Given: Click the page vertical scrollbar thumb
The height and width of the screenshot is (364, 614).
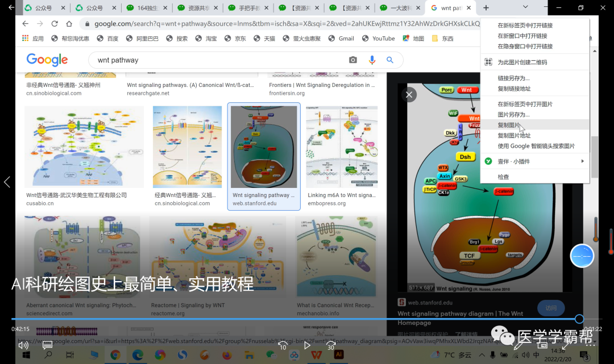Looking at the screenshot, I should (x=595, y=156).
